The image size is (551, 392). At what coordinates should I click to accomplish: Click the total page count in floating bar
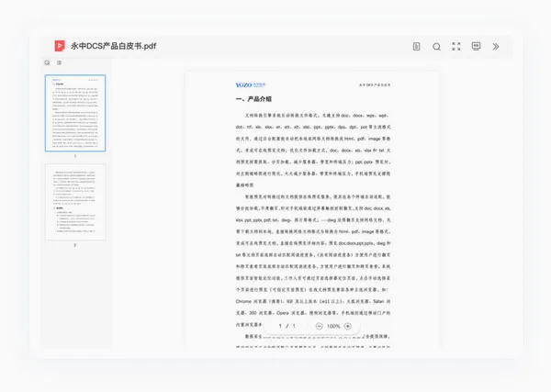[294, 326]
